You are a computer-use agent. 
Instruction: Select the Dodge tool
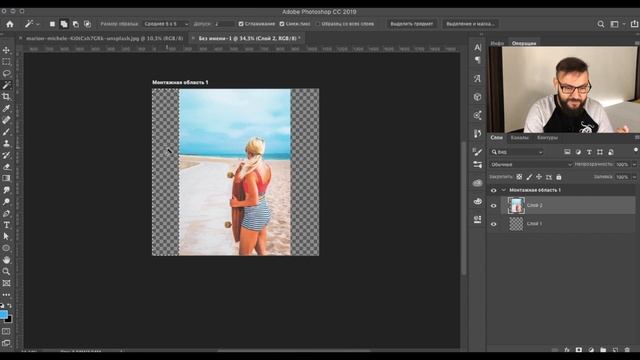tap(6, 202)
